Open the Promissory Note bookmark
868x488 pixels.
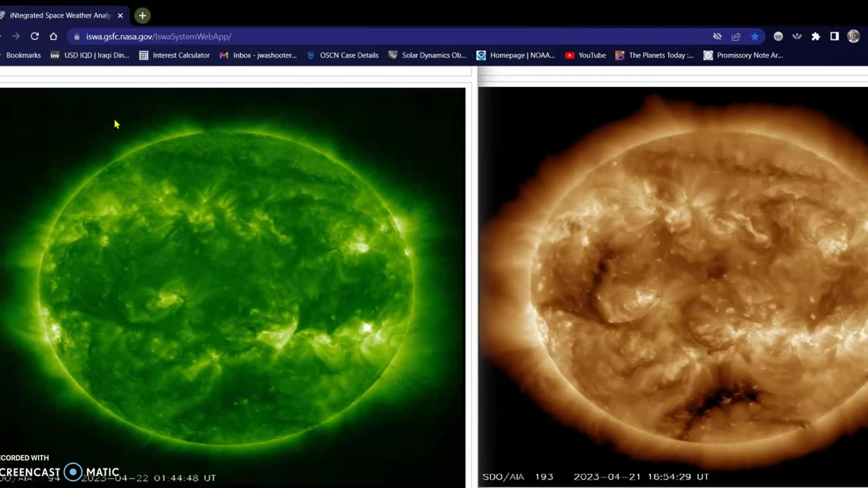[743, 56]
